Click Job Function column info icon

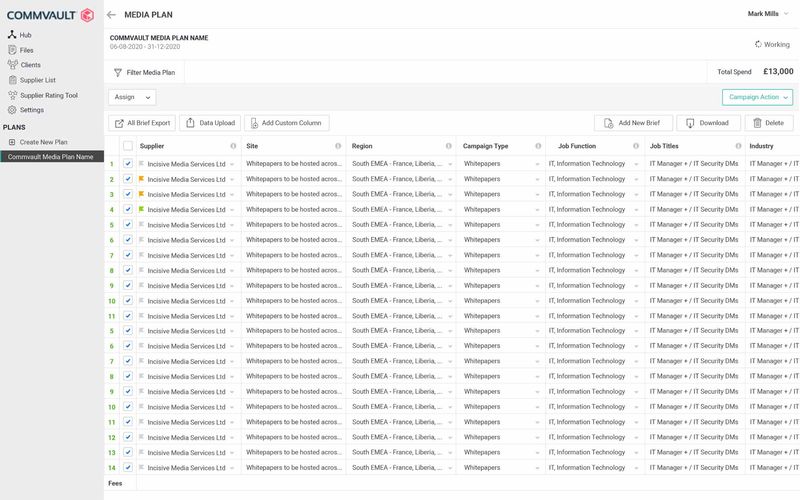[636, 146]
